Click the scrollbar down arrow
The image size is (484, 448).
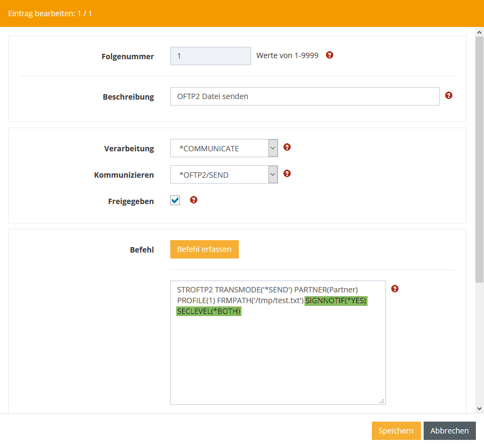(x=479, y=409)
